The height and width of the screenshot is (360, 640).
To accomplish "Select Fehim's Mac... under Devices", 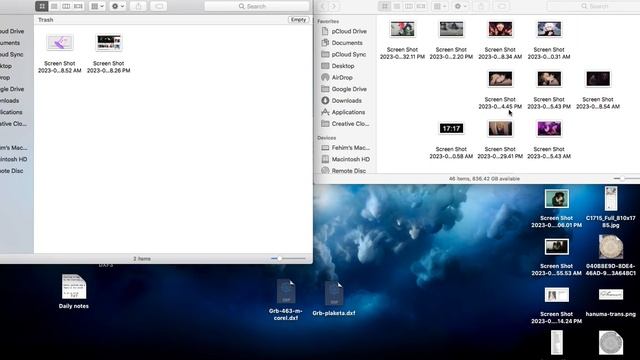I will pyautogui.click(x=346, y=147).
